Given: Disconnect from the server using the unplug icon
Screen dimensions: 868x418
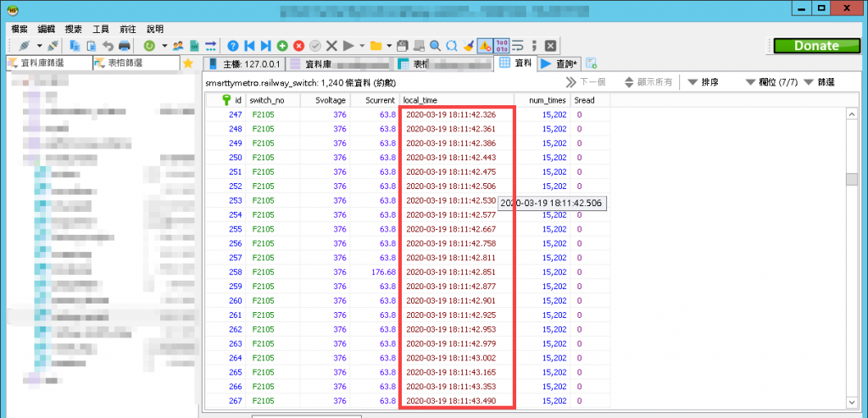Looking at the screenshot, I should pyautogui.click(x=53, y=46).
